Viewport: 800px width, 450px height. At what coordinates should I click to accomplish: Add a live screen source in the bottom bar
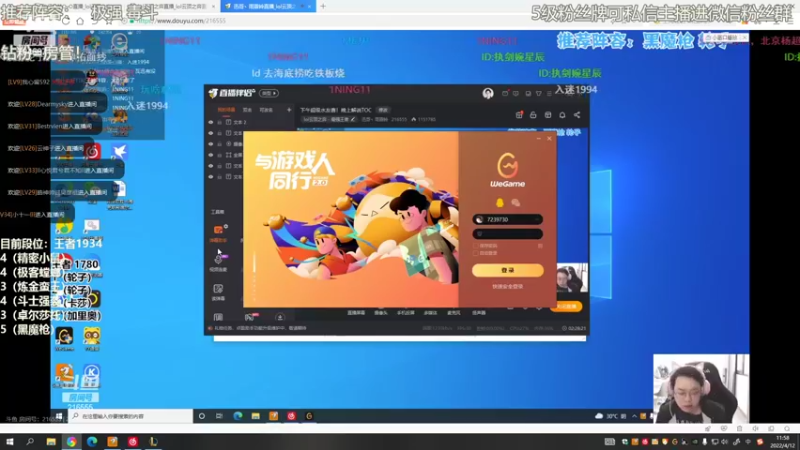[356, 313]
